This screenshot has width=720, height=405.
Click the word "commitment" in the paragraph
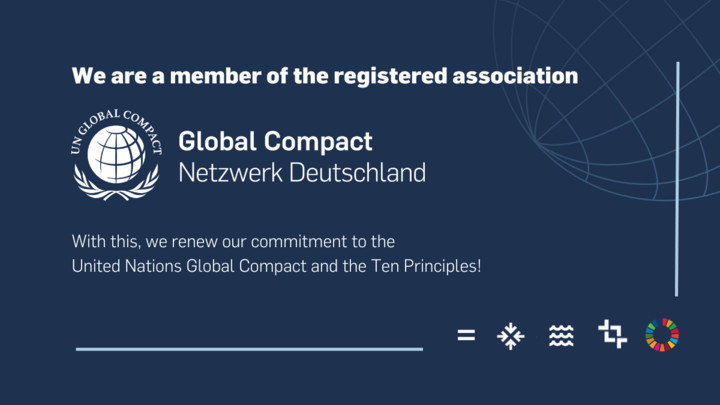point(299,242)
